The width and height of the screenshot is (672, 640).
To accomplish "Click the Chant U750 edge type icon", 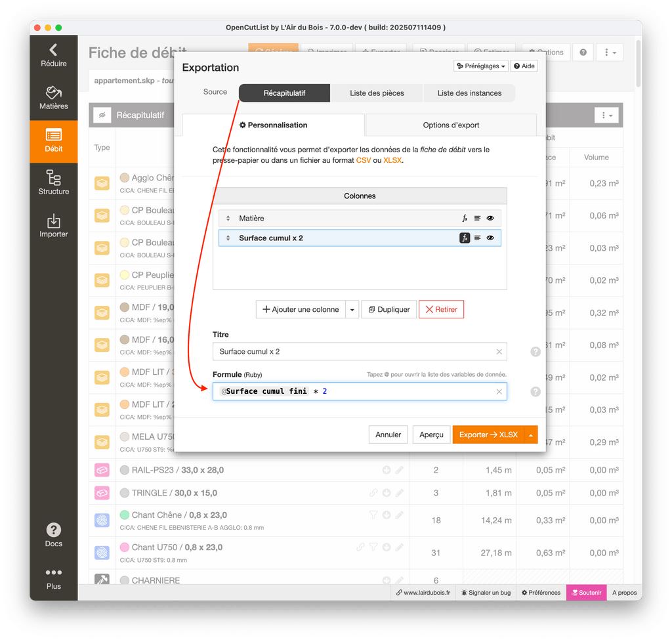I will pos(102,553).
